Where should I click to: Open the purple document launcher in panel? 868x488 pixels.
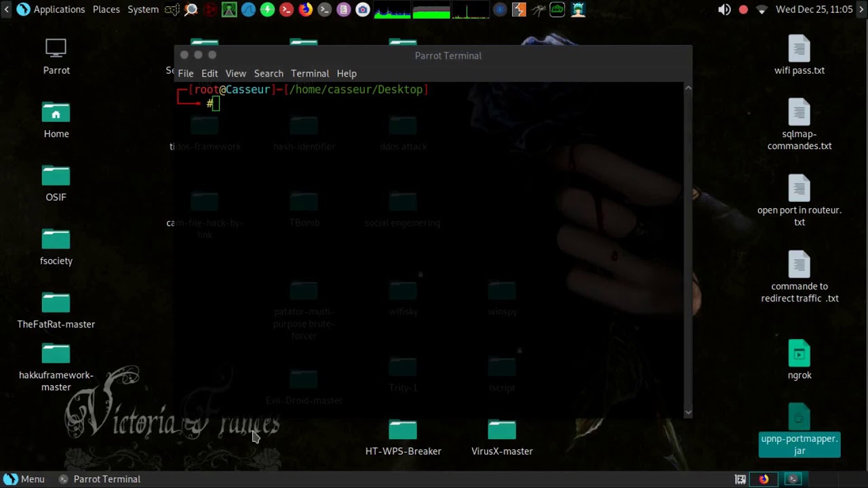(344, 9)
